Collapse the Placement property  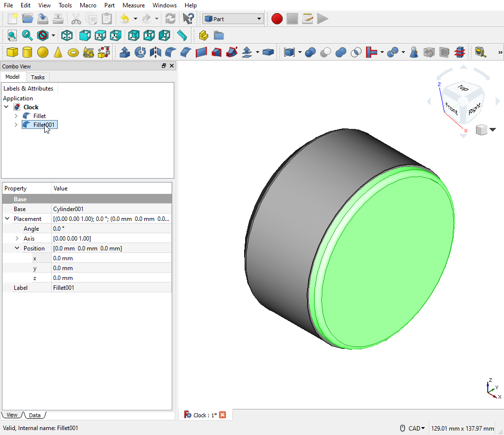[x=7, y=218]
